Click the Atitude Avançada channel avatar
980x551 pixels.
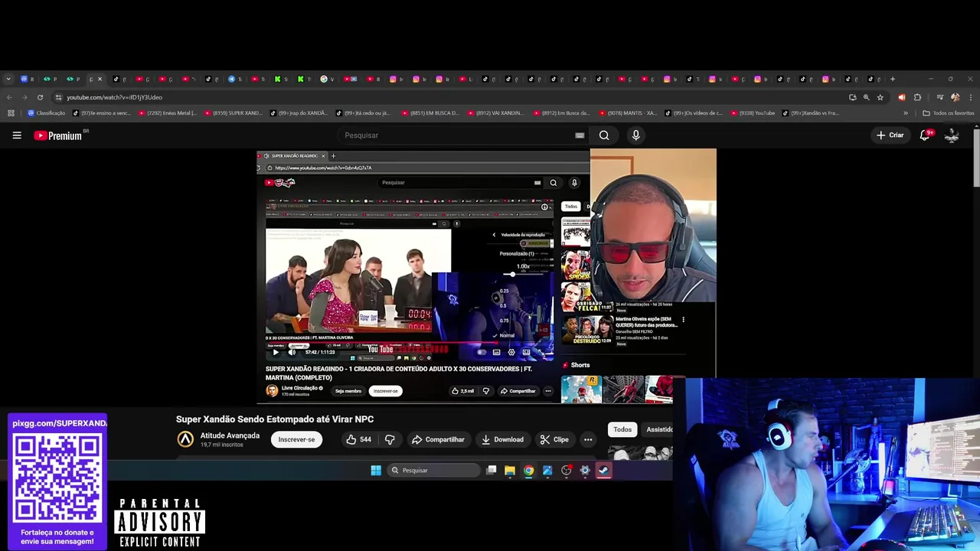pyautogui.click(x=185, y=439)
